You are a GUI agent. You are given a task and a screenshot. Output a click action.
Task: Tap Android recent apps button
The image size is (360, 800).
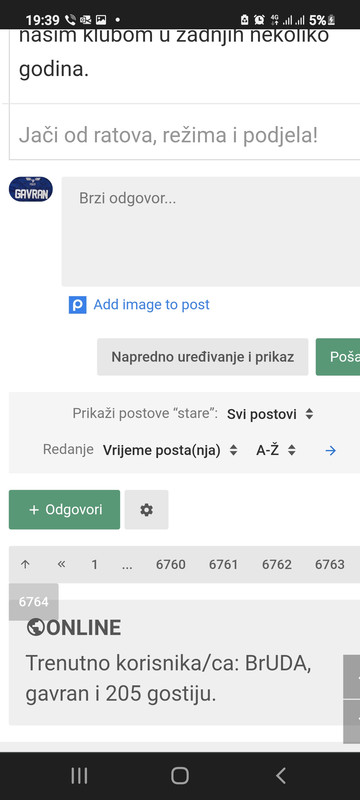79,776
